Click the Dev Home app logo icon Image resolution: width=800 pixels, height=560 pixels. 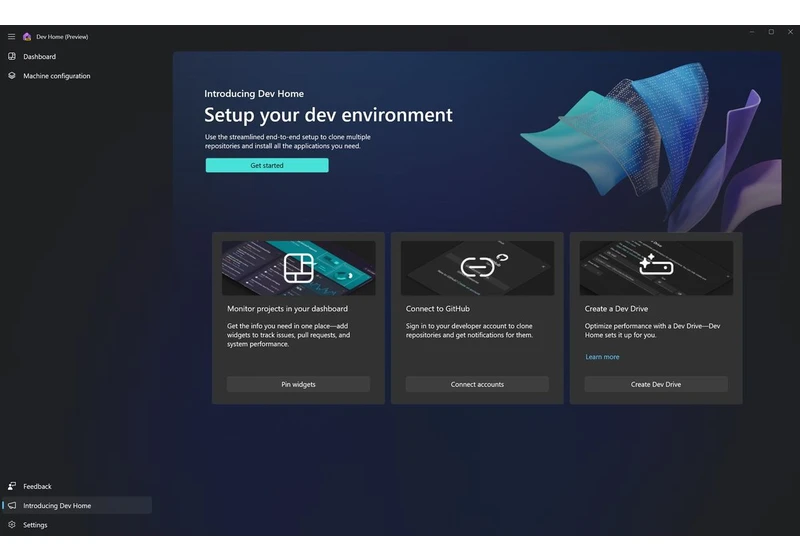[27, 37]
